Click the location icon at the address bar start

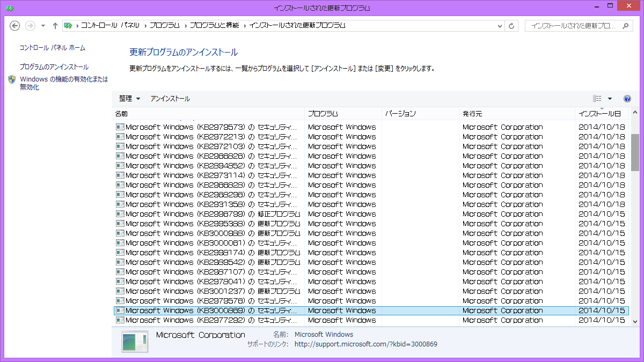tap(68, 26)
